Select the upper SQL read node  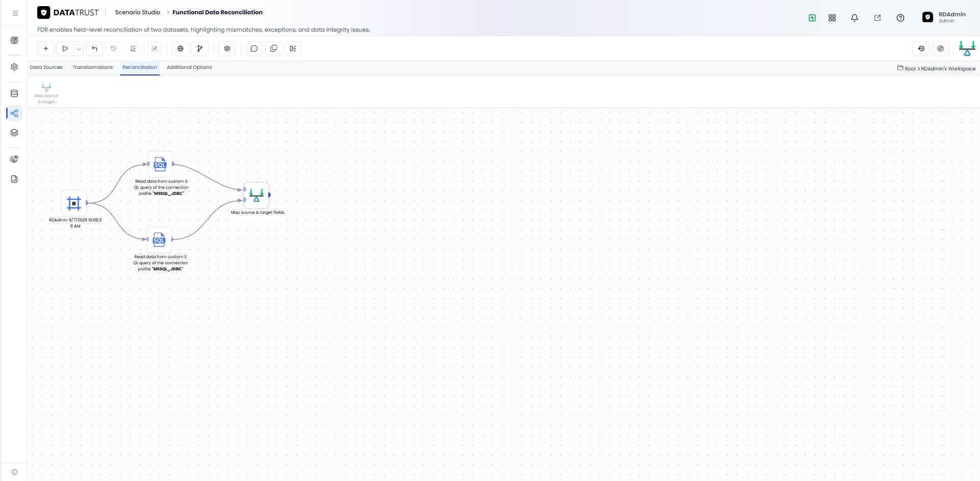tap(160, 164)
